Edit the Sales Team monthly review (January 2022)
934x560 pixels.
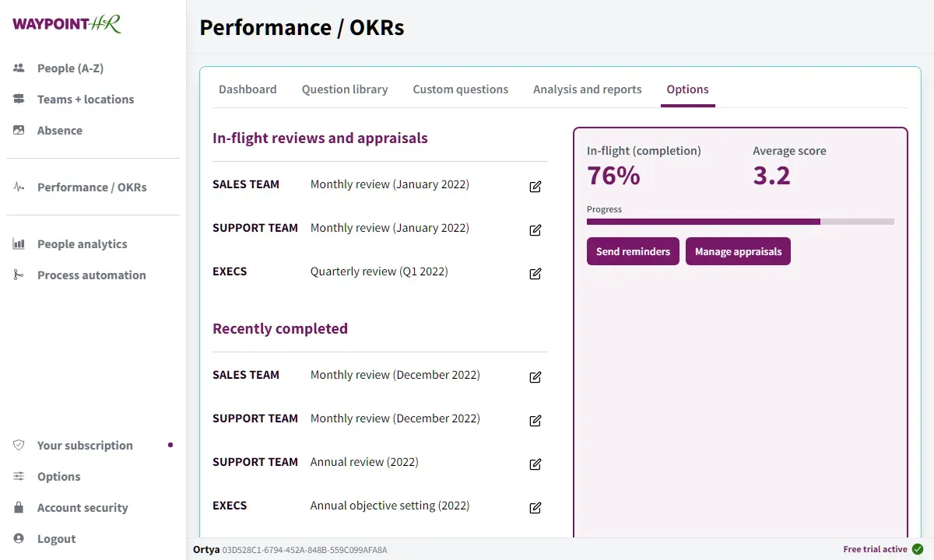click(535, 187)
